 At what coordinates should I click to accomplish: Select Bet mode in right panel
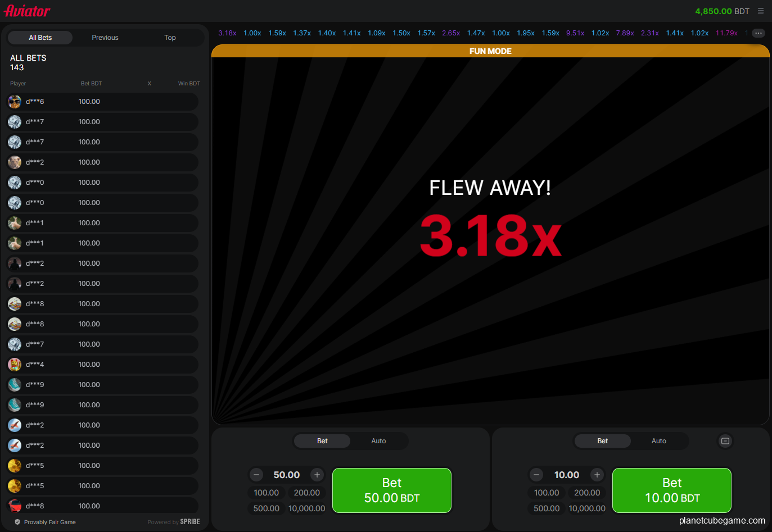pos(602,441)
